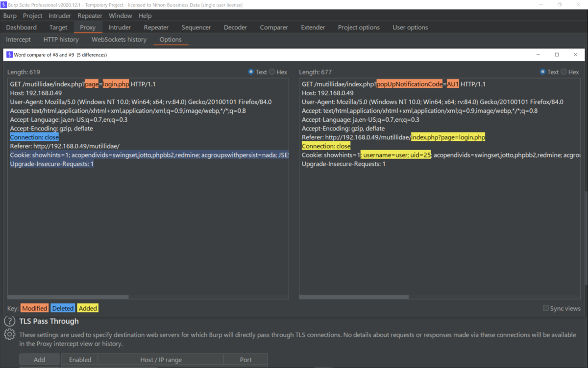
Task: Open the Window menu
Action: (x=120, y=16)
